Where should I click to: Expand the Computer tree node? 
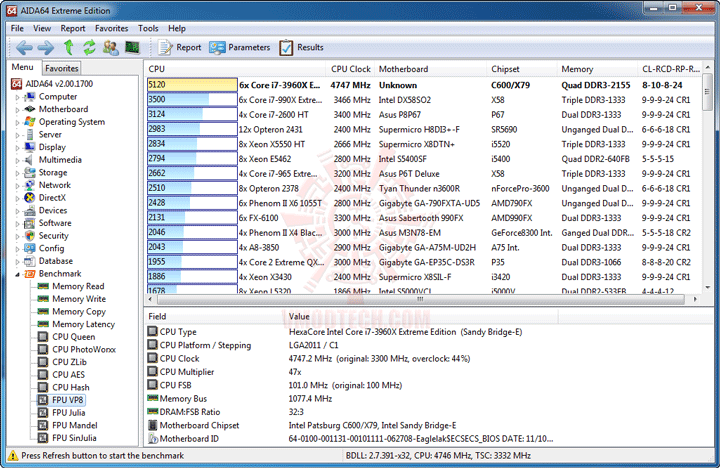[17, 97]
